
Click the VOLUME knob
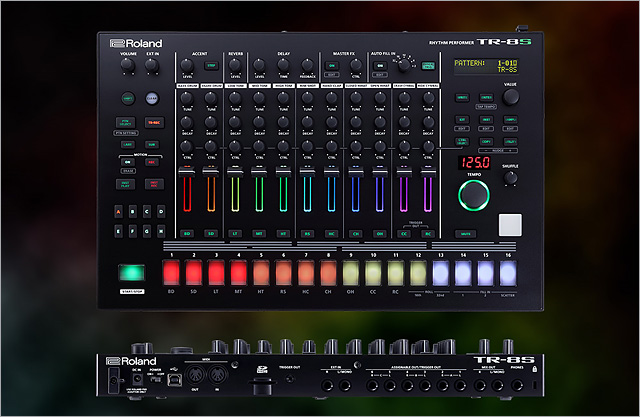(x=128, y=66)
